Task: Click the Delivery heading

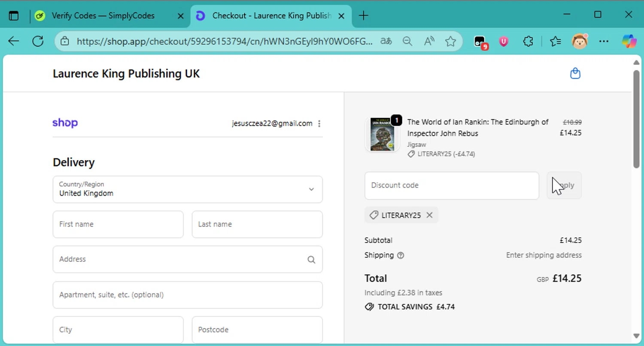Action: (x=73, y=162)
